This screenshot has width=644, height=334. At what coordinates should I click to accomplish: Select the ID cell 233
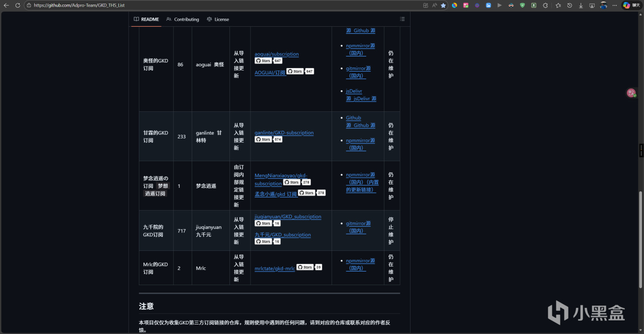[183, 137]
